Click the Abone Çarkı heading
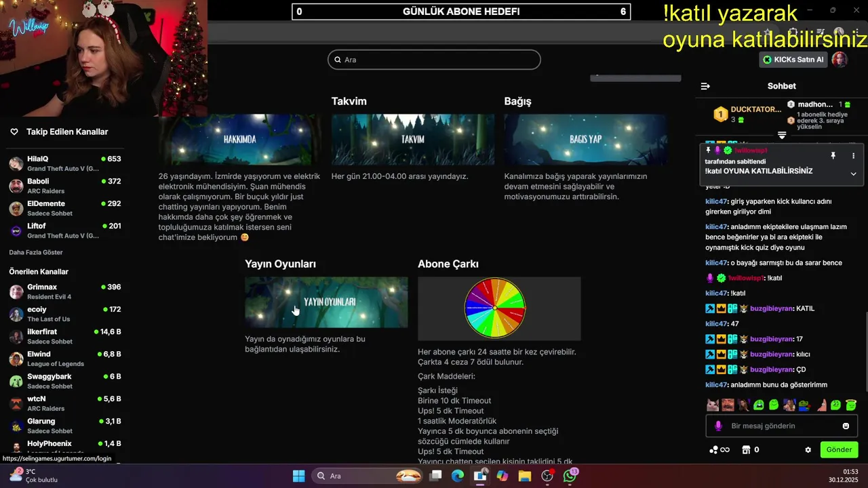The width and height of the screenshot is (868, 488). click(448, 264)
